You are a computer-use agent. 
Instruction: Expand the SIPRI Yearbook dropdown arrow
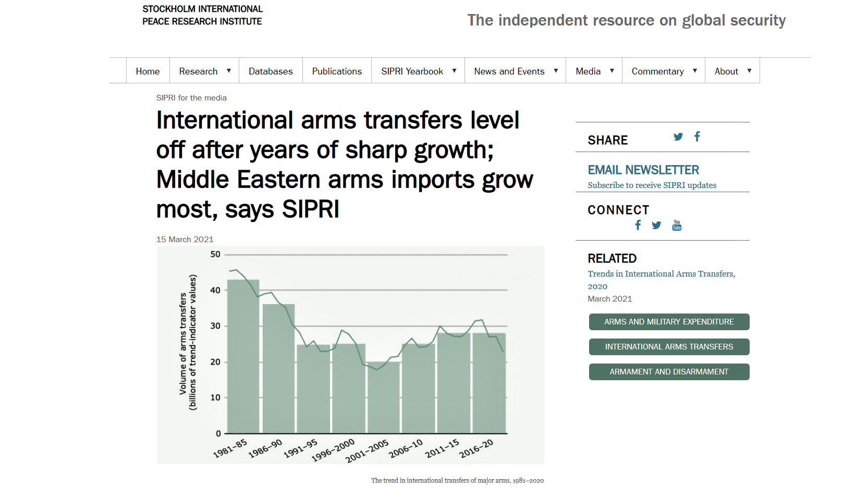[454, 71]
